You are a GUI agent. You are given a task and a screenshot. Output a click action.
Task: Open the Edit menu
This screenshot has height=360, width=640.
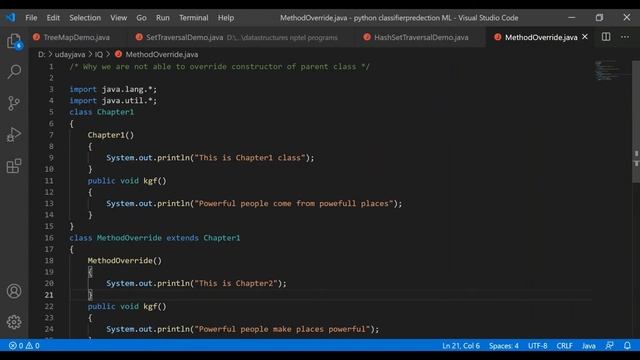[x=53, y=18]
